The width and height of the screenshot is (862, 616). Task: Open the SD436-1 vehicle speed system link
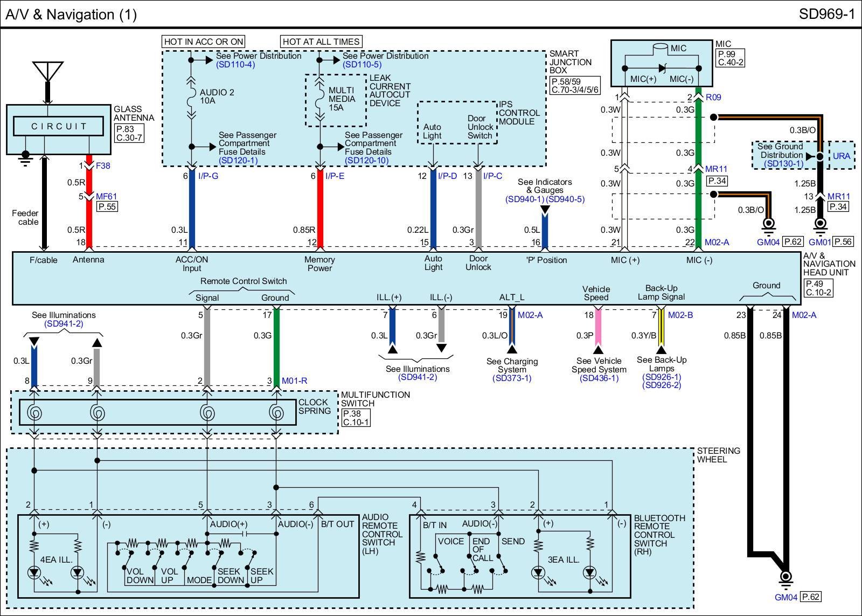[599, 378]
